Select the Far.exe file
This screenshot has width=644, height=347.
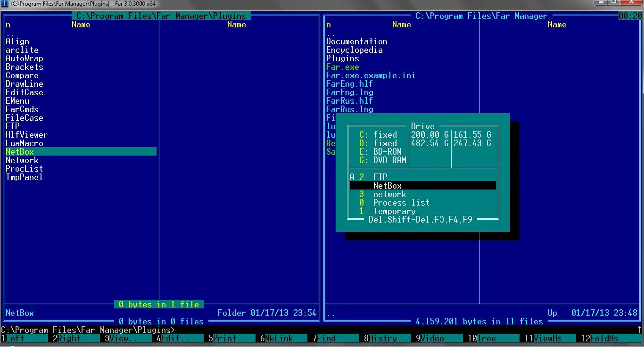343,67
